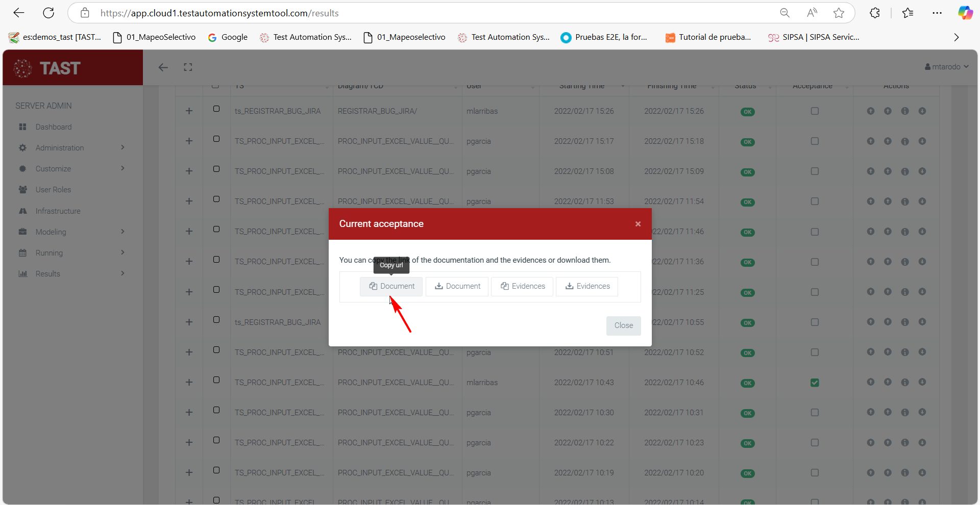Download the Evidences file
The width and height of the screenshot is (980, 505).
point(587,286)
